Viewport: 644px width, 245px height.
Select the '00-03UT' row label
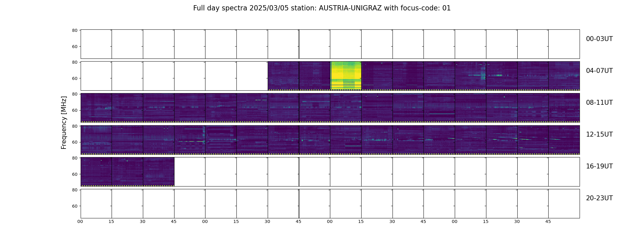coord(599,39)
